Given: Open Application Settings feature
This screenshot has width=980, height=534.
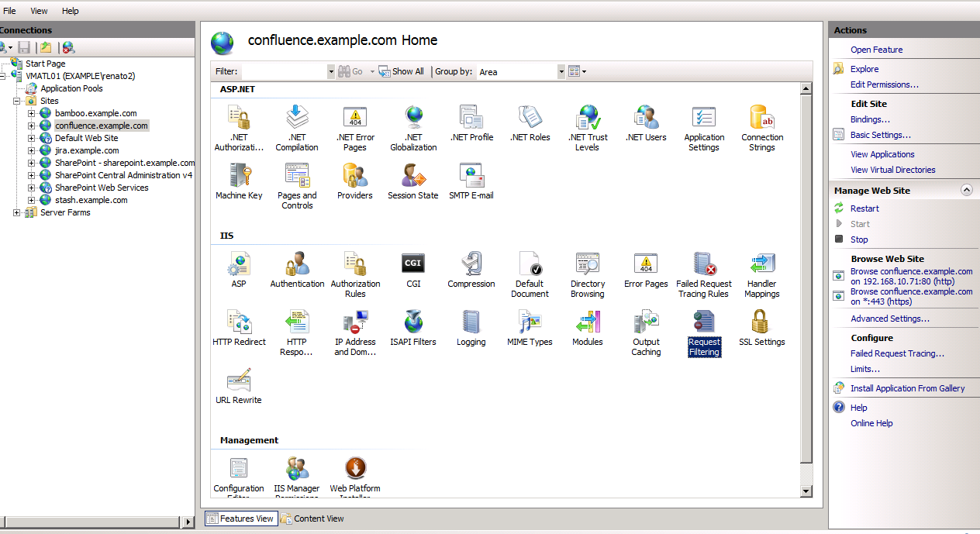Looking at the screenshot, I should pos(704,128).
